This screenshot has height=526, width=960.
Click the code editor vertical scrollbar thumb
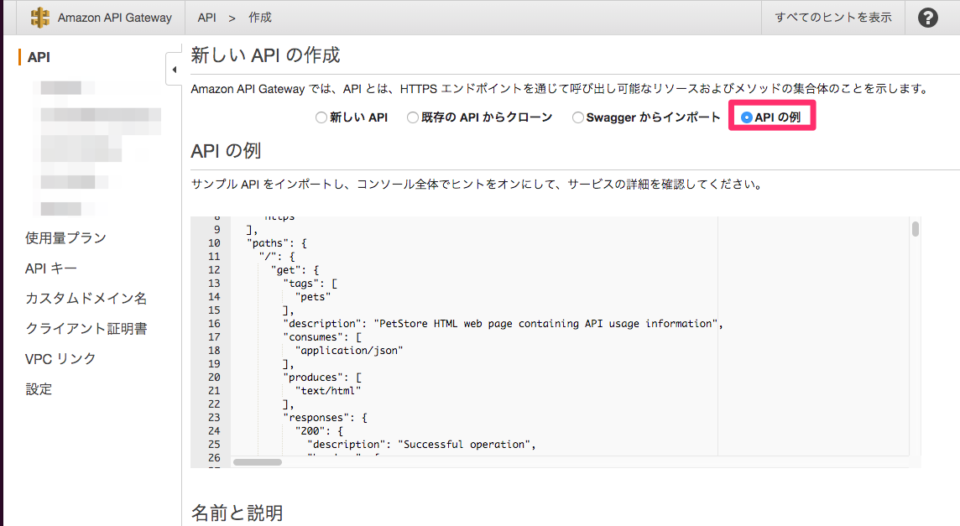(x=915, y=229)
